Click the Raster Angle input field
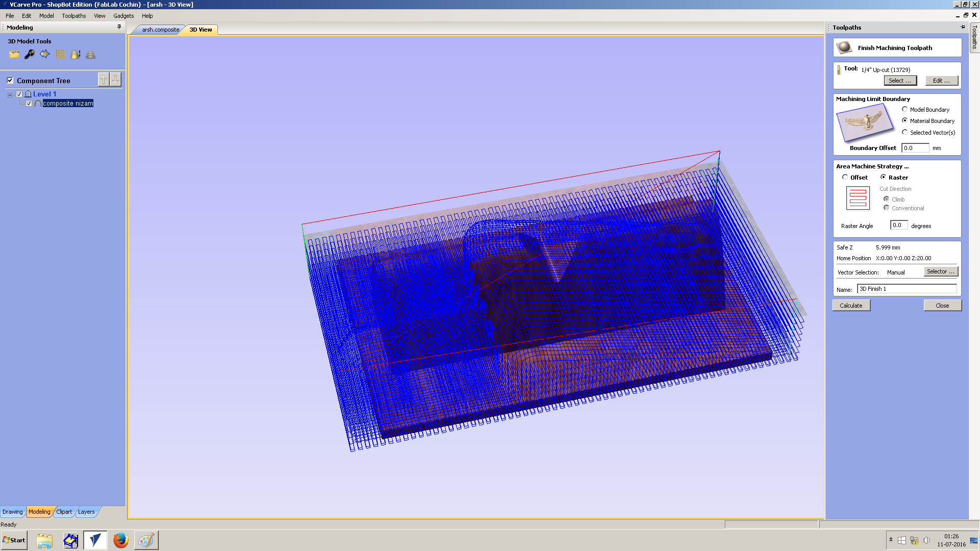This screenshot has height=551, width=980. [898, 225]
